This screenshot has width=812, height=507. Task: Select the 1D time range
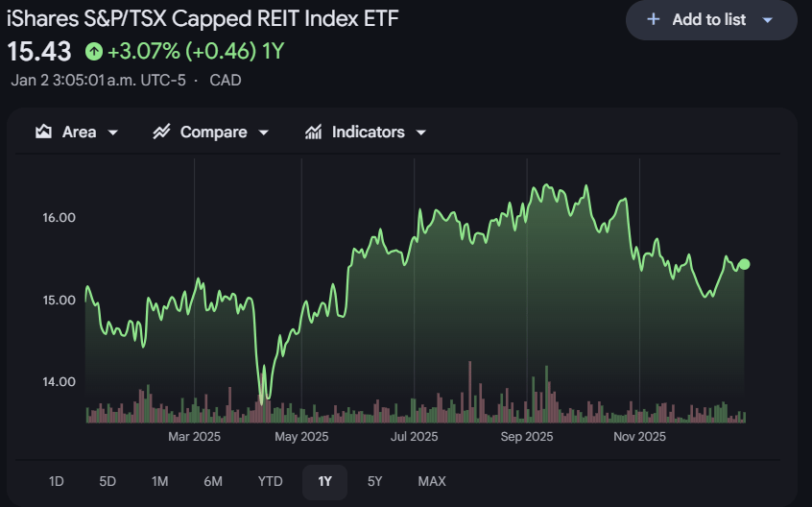coord(57,482)
